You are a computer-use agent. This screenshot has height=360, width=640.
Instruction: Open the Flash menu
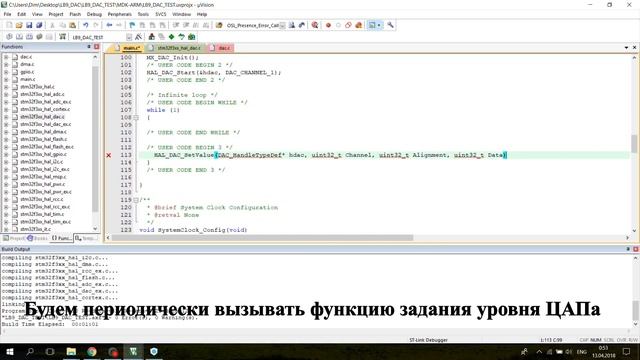(75, 14)
